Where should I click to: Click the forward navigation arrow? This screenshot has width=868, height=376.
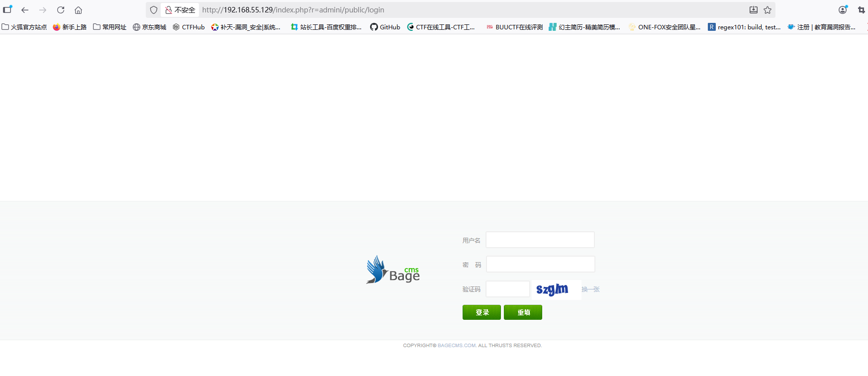43,10
